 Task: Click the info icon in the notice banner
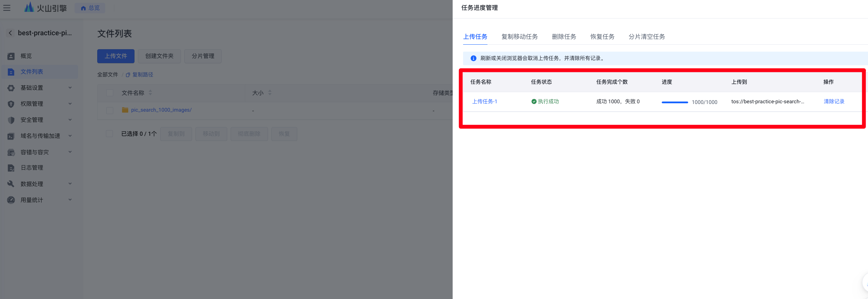(x=474, y=58)
